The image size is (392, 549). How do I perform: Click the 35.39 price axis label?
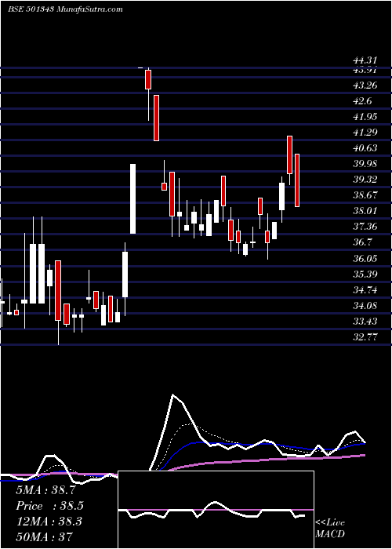[365, 274]
